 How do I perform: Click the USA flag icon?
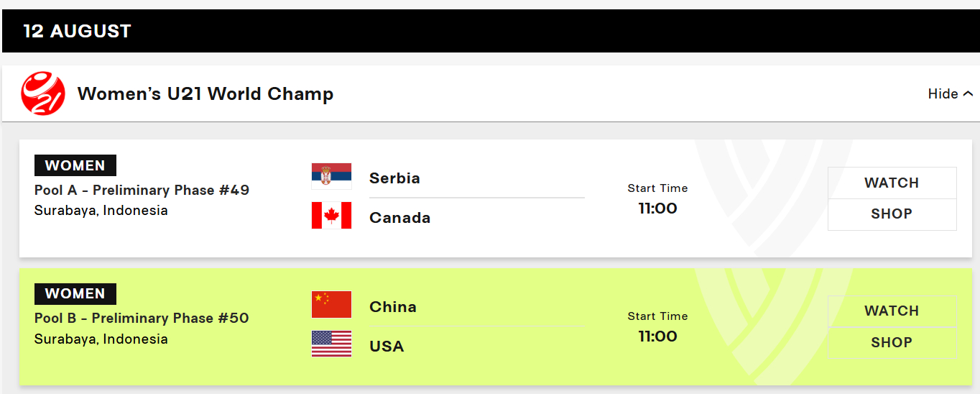pos(331,344)
